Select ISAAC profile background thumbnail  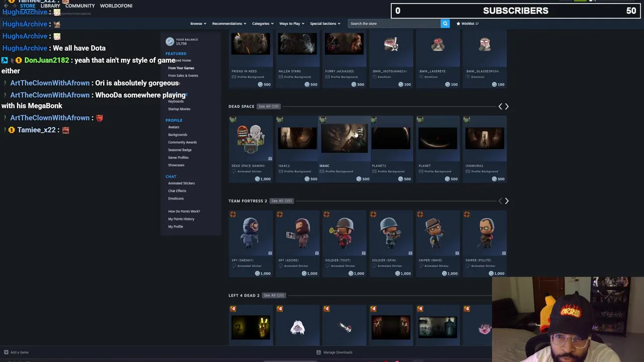[x=344, y=139]
